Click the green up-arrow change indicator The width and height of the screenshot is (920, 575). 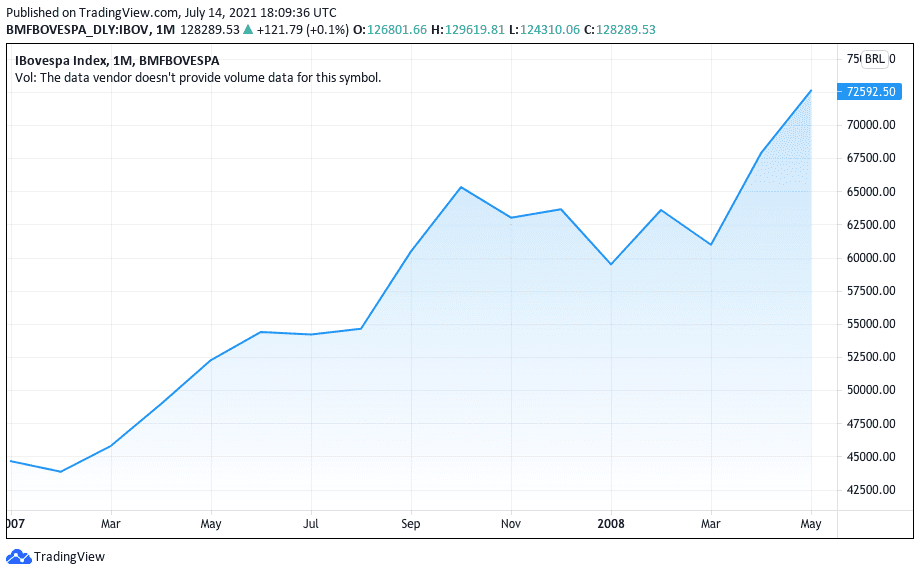pos(248,30)
